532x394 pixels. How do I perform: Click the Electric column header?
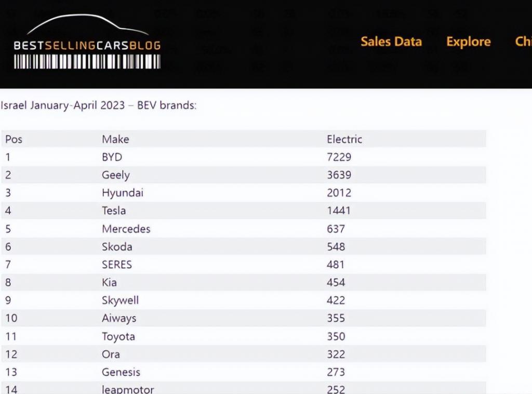(344, 139)
